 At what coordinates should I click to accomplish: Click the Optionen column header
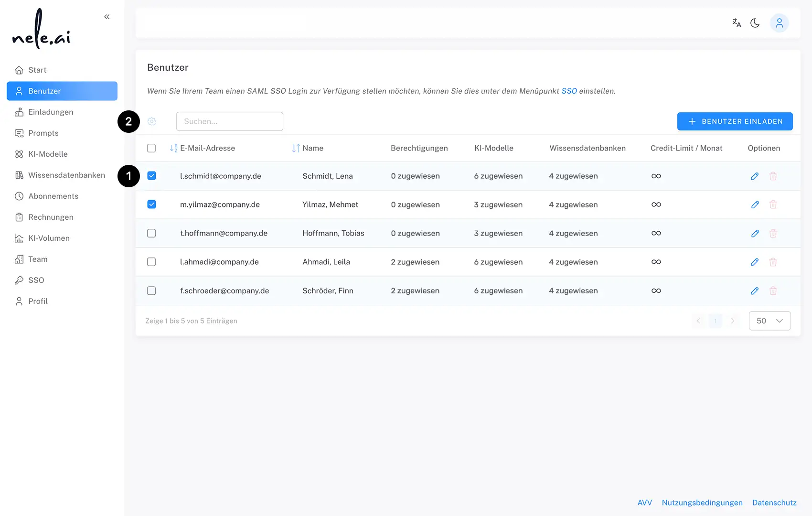point(764,148)
